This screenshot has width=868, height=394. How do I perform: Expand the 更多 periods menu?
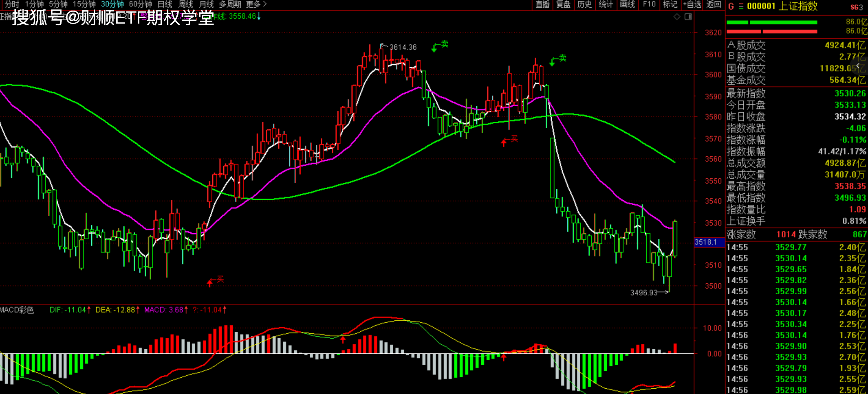pos(256,4)
